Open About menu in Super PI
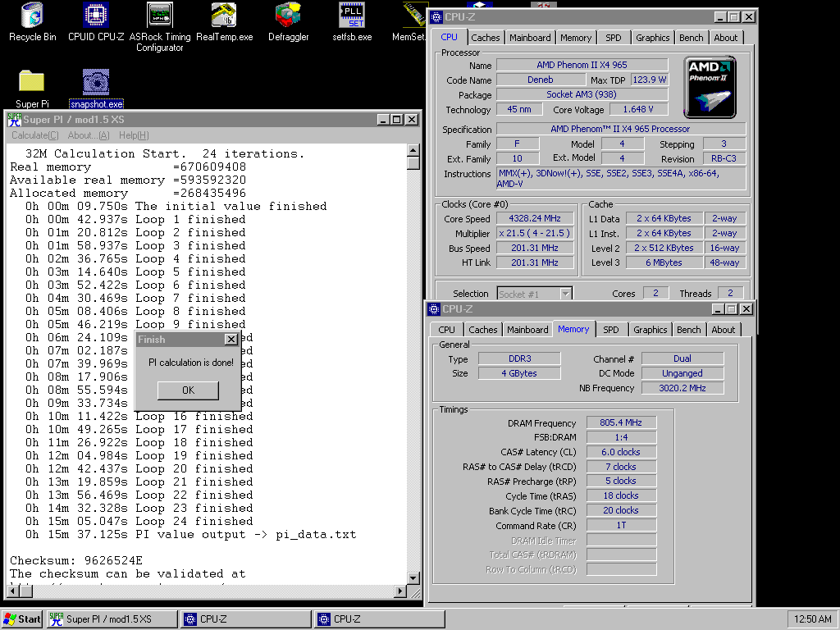 tap(89, 135)
